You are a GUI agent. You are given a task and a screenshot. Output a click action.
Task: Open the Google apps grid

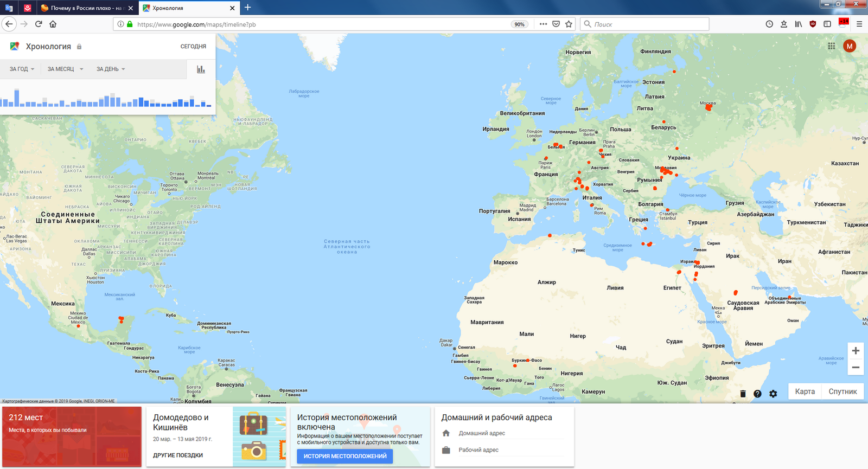pos(831,46)
